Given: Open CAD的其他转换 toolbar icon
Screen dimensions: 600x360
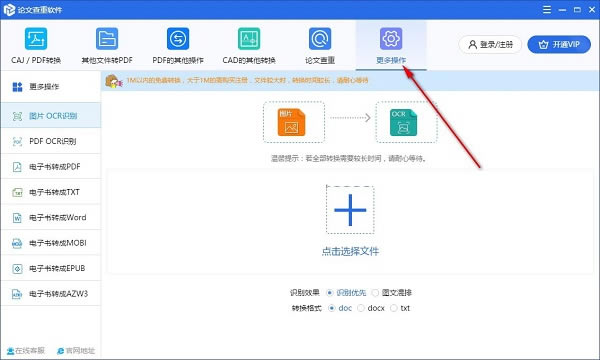Looking at the screenshot, I should [x=249, y=39].
